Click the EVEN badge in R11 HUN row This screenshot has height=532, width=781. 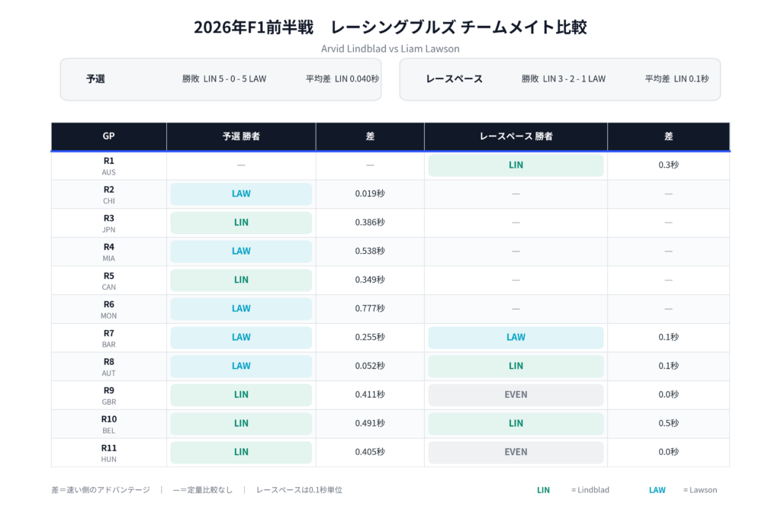[516, 453]
